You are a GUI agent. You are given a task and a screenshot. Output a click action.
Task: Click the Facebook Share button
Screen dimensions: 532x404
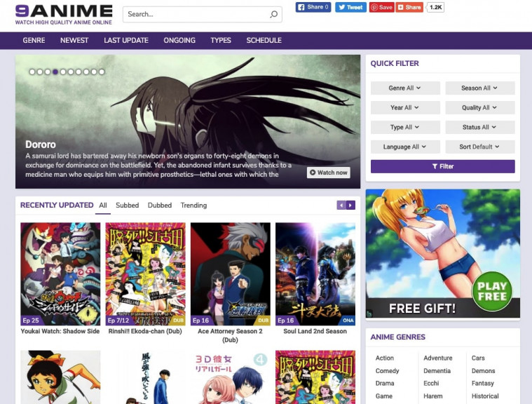(x=313, y=7)
